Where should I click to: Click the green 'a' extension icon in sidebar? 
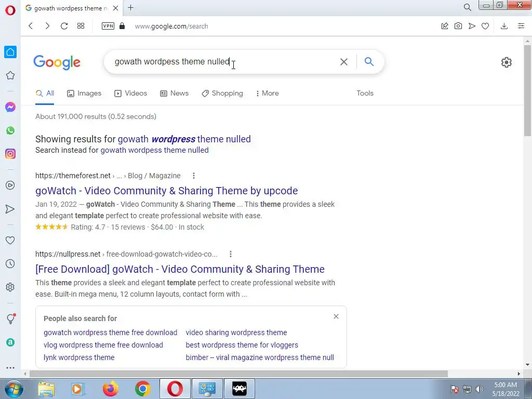[10, 342]
